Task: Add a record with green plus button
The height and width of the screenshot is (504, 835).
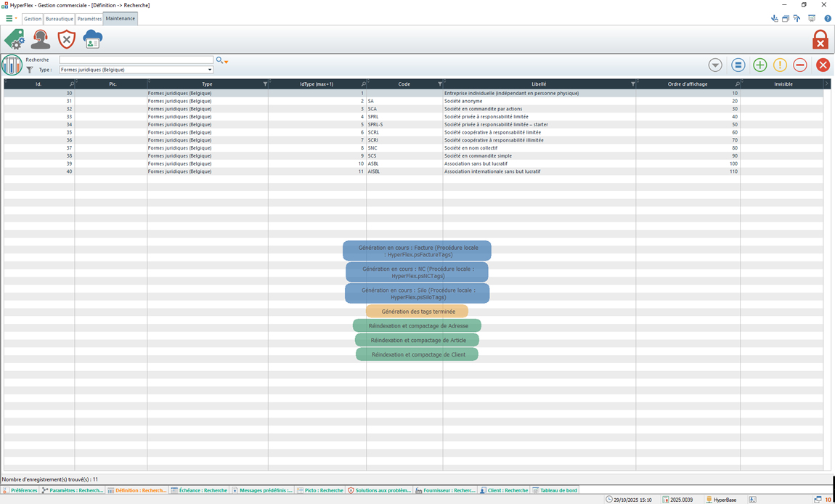Action: 759,65
